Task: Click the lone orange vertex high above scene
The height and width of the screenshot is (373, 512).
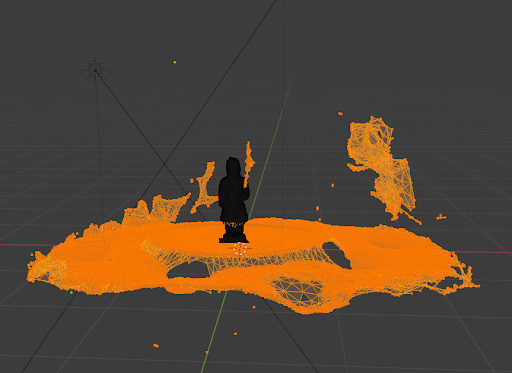Action: click(x=174, y=62)
